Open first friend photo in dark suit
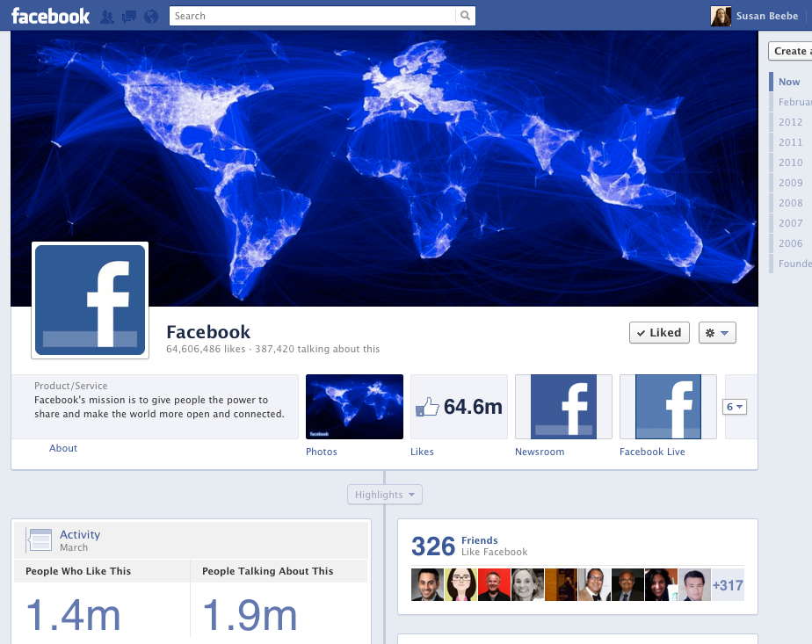This screenshot has width=812, height=644. (427, 584)
